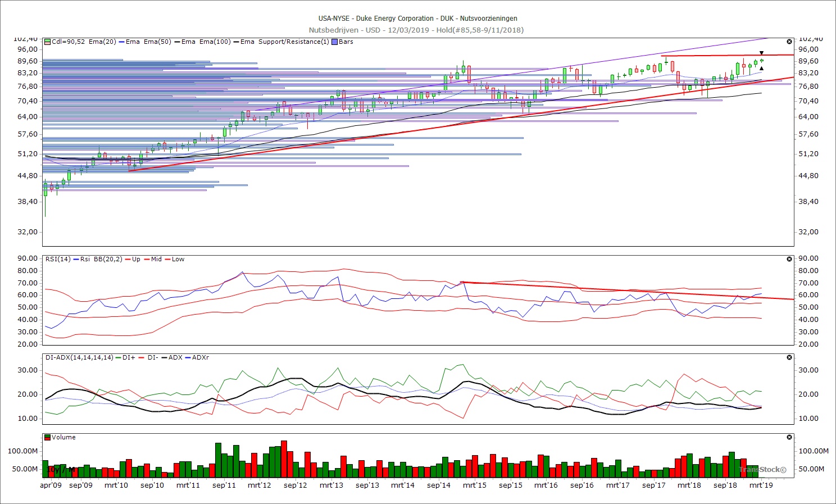Click the sep'18 date label

725,485
